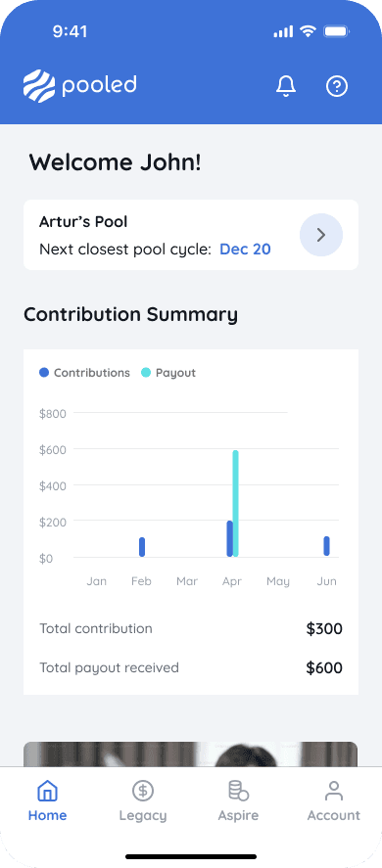Select the February contribution bar

[x=142, y=547]
